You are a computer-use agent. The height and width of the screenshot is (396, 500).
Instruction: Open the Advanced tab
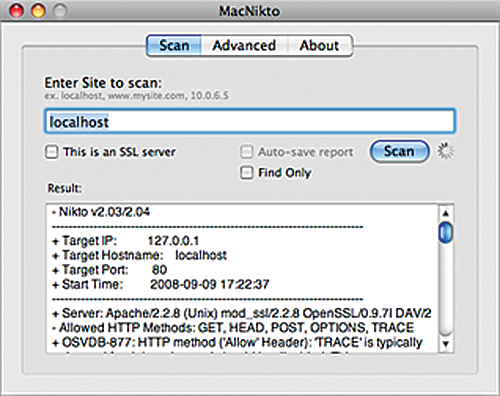(244, 45)
